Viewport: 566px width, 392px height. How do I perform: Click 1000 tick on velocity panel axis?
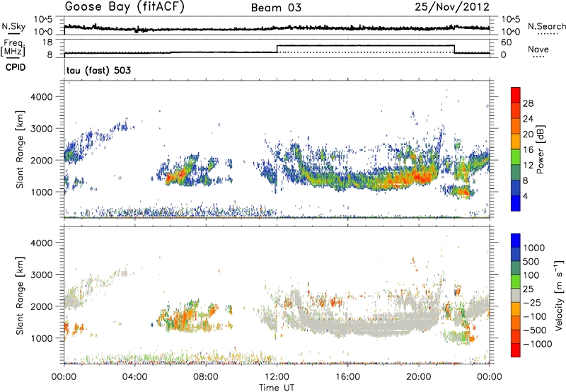click(42, 338)
